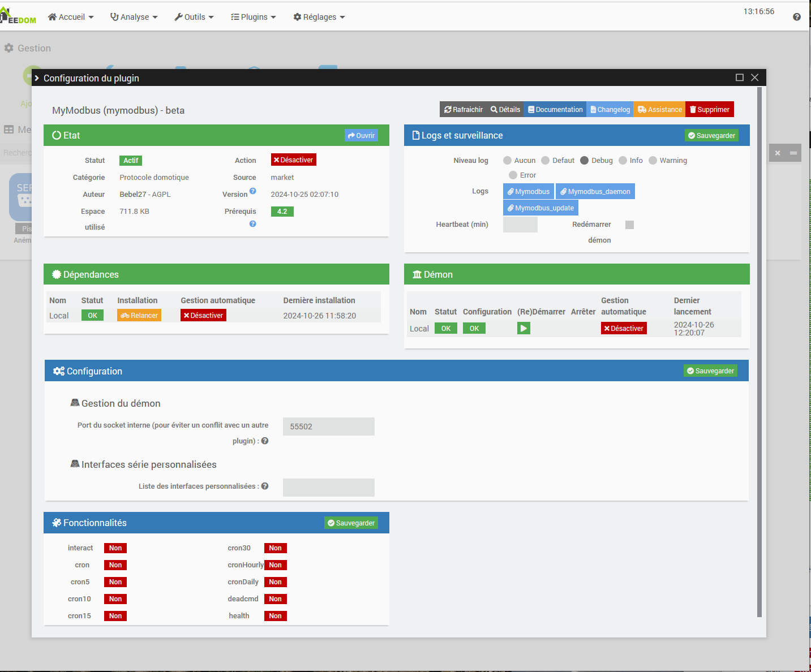Viewport: 811px width, 672px height.
Task: Click the daemon (Re)Démarrer play icon
Action: click(523, 328)
